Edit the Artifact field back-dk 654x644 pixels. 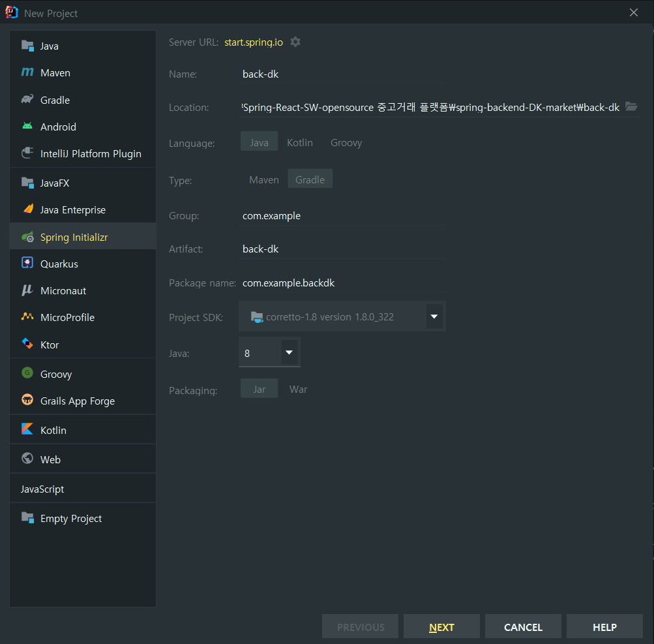[x=342, y=249]
